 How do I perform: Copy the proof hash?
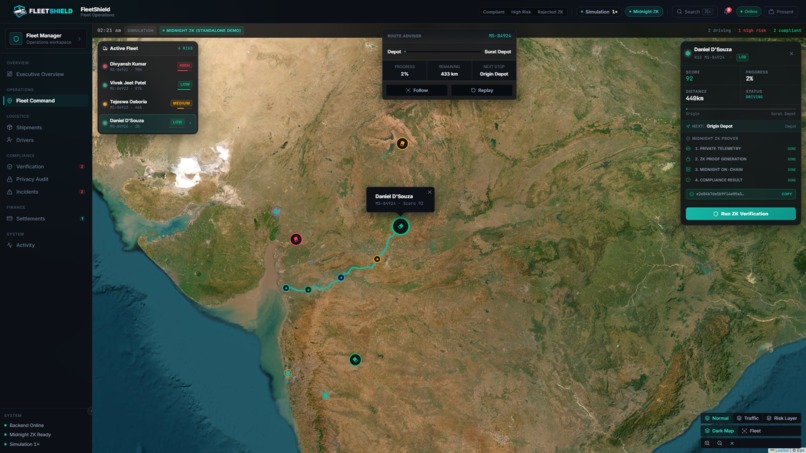tap(786, 194)
